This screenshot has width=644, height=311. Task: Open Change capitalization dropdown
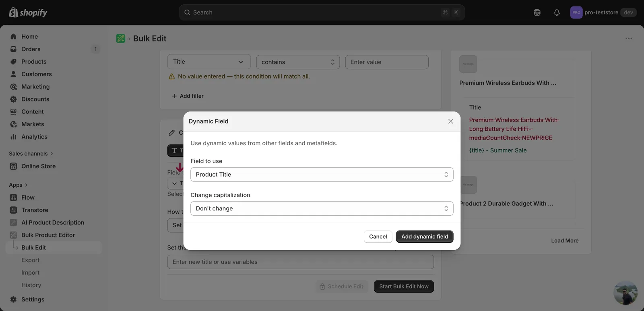[x=322, y=208]
